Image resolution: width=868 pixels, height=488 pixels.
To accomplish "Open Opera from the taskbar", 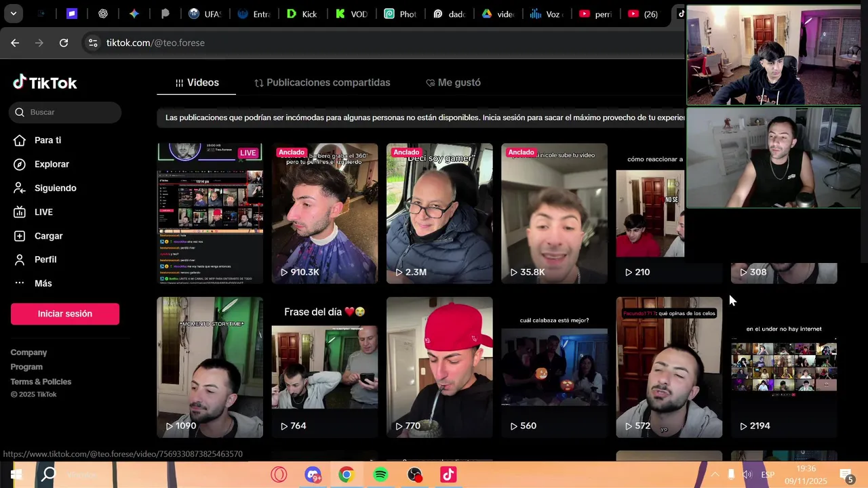I will point(279,474).
